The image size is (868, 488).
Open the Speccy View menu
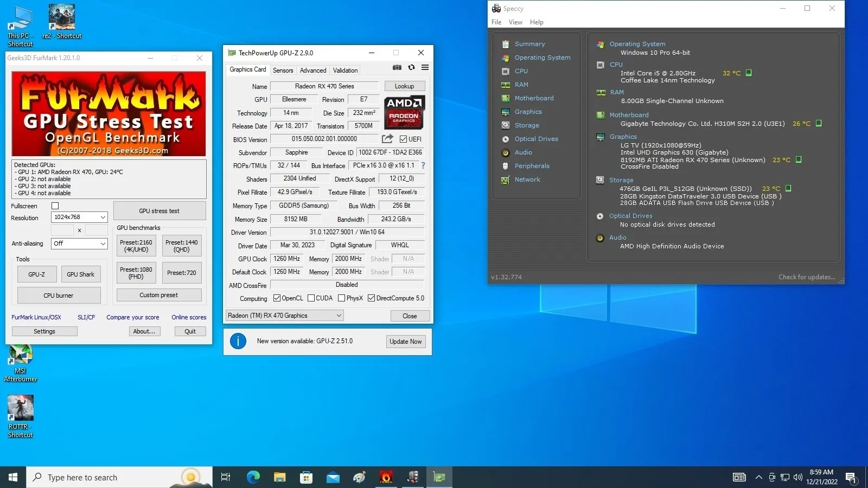pyautogui.click(x=515, y=22)
